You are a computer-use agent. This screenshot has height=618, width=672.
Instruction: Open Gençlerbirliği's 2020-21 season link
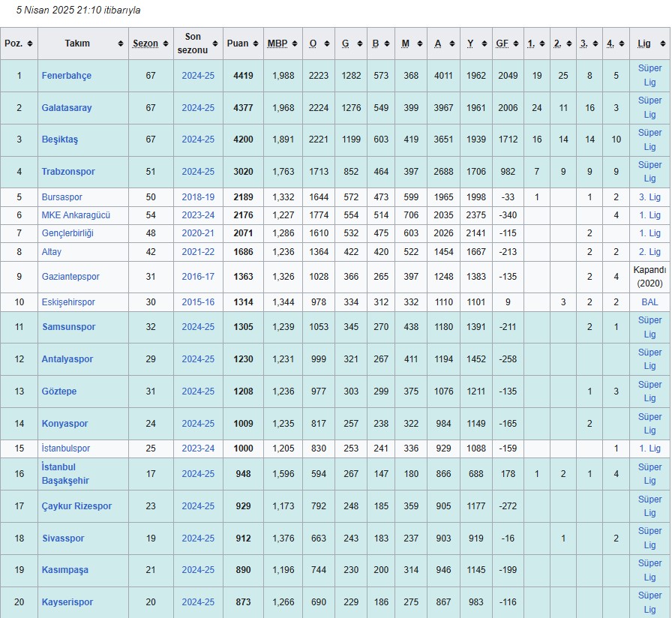click(x=198, y=233)
